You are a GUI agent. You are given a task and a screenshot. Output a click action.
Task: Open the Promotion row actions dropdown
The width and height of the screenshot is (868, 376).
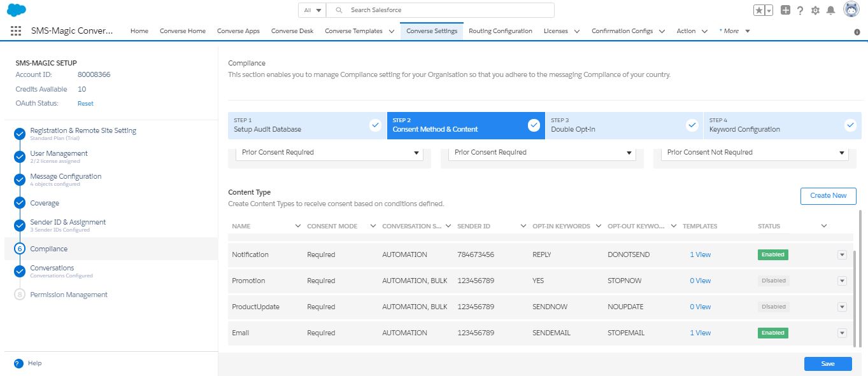point(842,281)
